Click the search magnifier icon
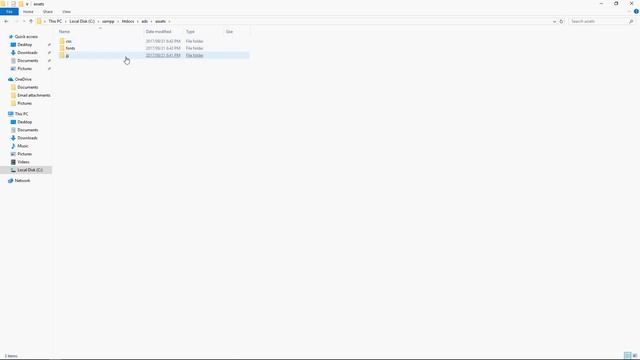Screen dimensions: 640x360 point(631,21)
